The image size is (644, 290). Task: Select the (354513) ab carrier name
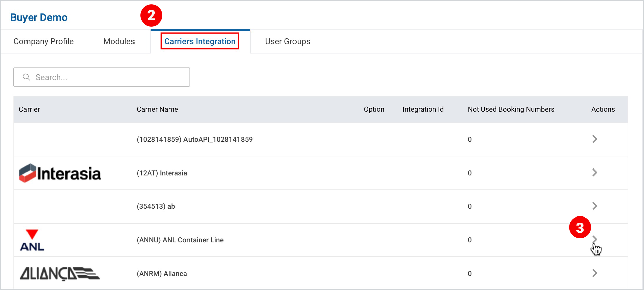[156, 206]
